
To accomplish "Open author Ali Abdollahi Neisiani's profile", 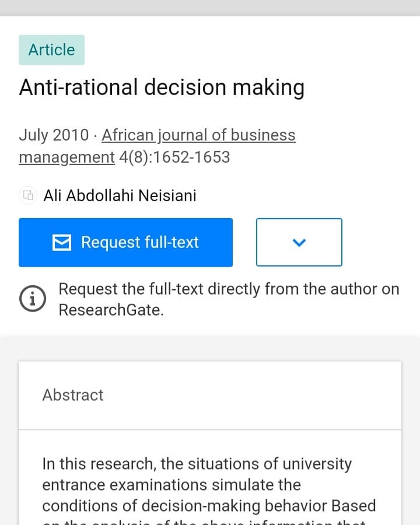I will pos(120,195).
